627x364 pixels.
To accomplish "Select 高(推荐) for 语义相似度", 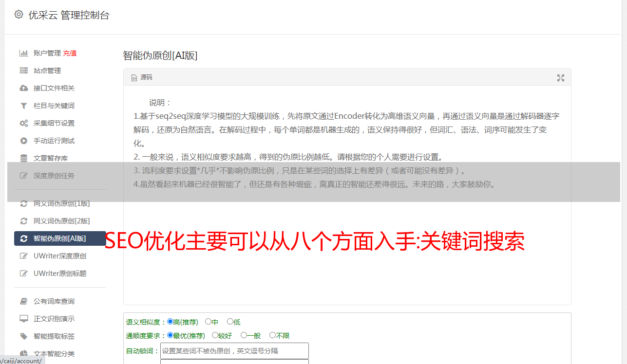I will pos(170,322).
